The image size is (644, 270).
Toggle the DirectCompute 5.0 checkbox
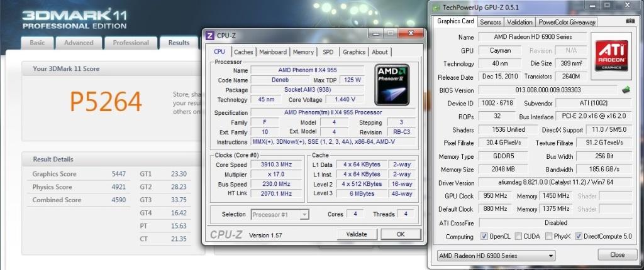pyautogui.click(x=579, y=236)
